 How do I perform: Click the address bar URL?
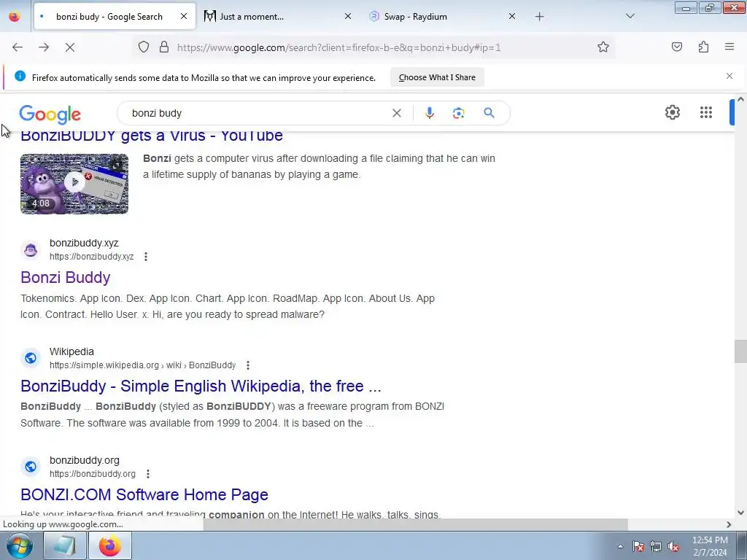(x=338, y=47)
